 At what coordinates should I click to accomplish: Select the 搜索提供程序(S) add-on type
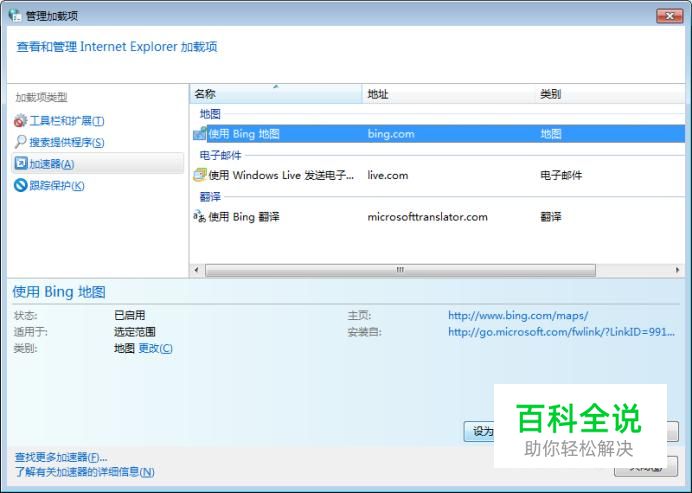67,142
